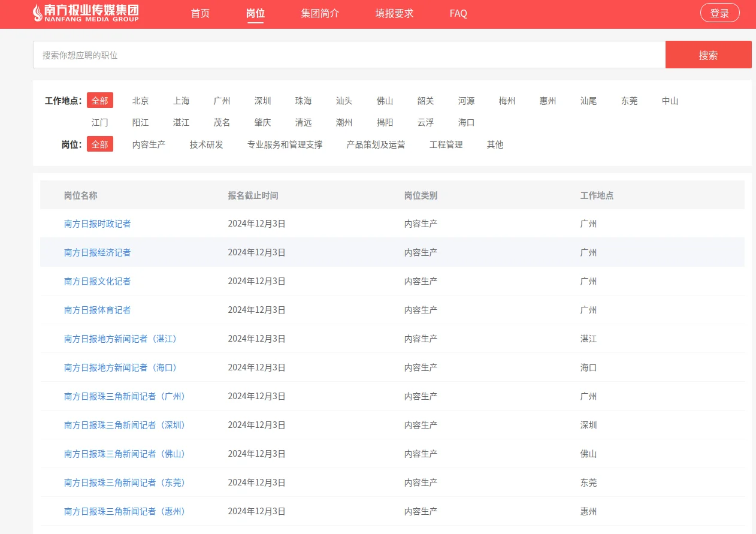Screen dimensions: 756x534
Task: Filter jobs by 深圳 location
Action: (262, 101)
